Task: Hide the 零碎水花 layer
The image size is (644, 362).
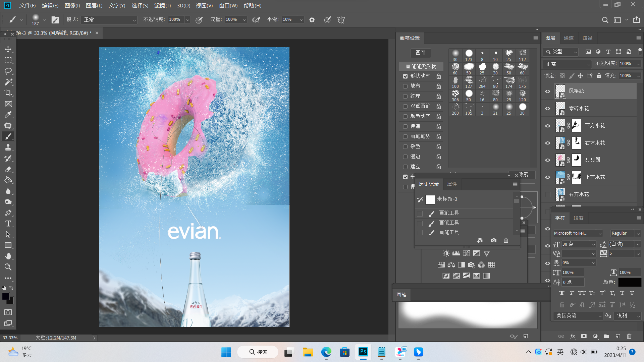Action: pyautogui.click(x=547, y=109)
